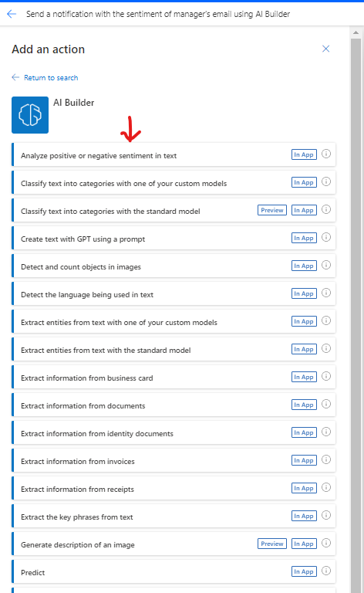Select Detect and count objects in images
The width and height of the screenshot is (364, 593).
pyautogui.click(x=174, y=266)
